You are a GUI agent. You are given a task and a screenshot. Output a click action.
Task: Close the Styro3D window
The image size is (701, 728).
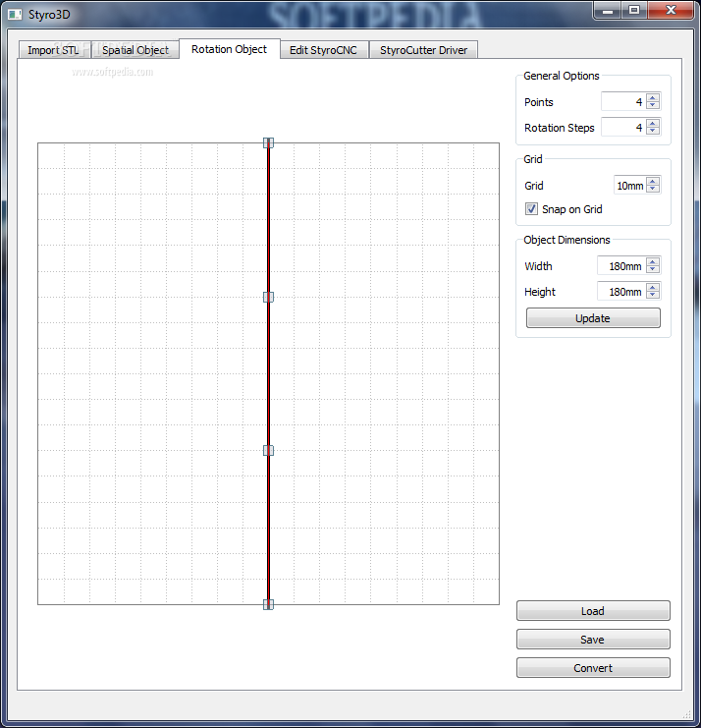point(671,10)
